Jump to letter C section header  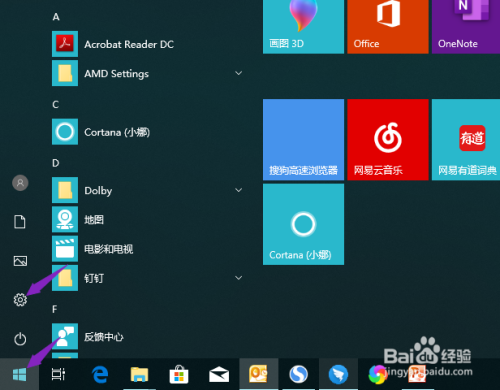tap(55, 104)
